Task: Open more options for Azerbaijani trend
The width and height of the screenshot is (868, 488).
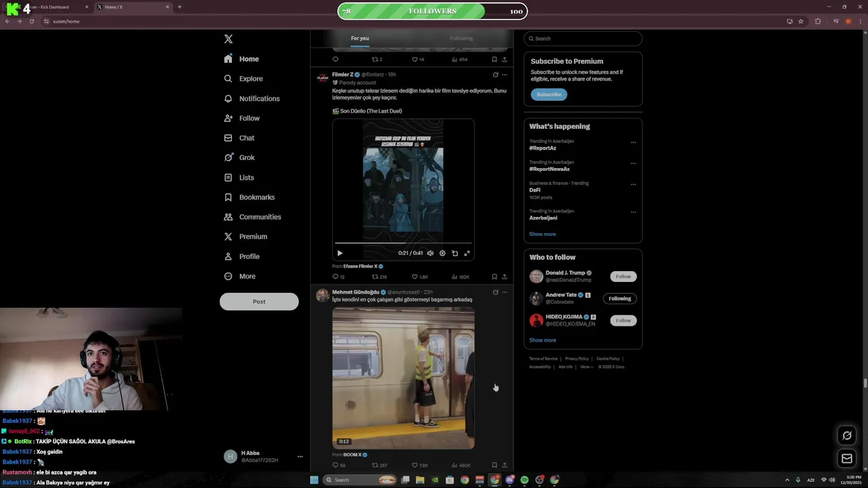Action: [x=633, y=212]
